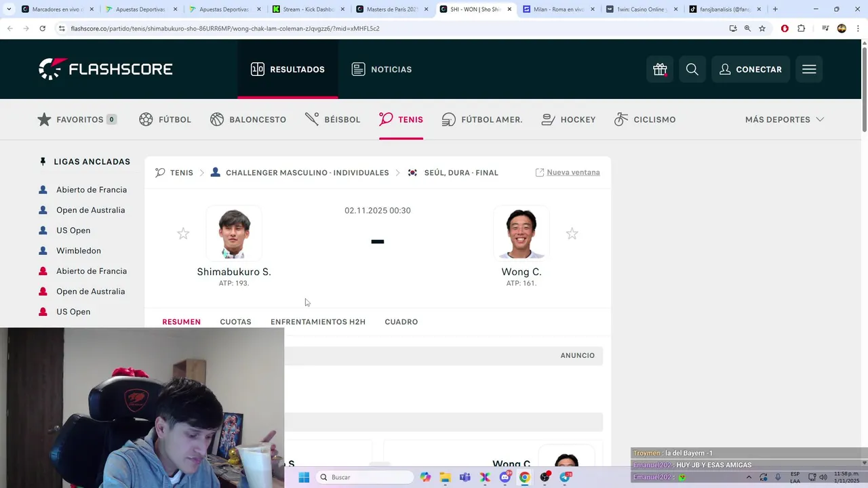Switch to Stream - Kick Dashboard browser tab
Screen dimensions: 868x488
pyautogui.click(x=308, y=9)
